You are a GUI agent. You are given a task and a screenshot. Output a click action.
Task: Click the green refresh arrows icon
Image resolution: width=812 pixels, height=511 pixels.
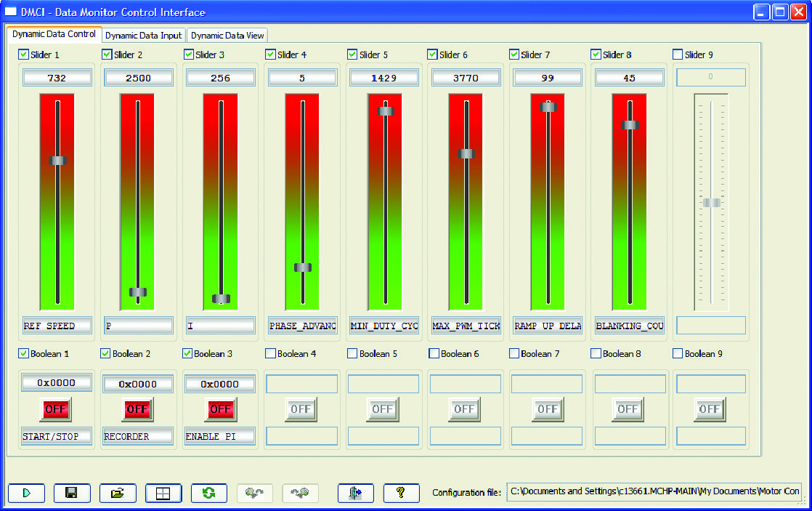click(x=209, y=493)
